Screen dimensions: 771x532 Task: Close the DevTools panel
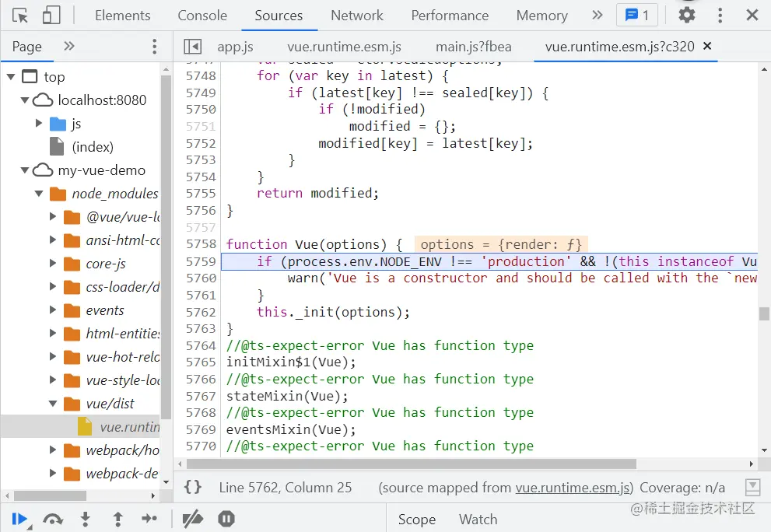tap(752, 16)
